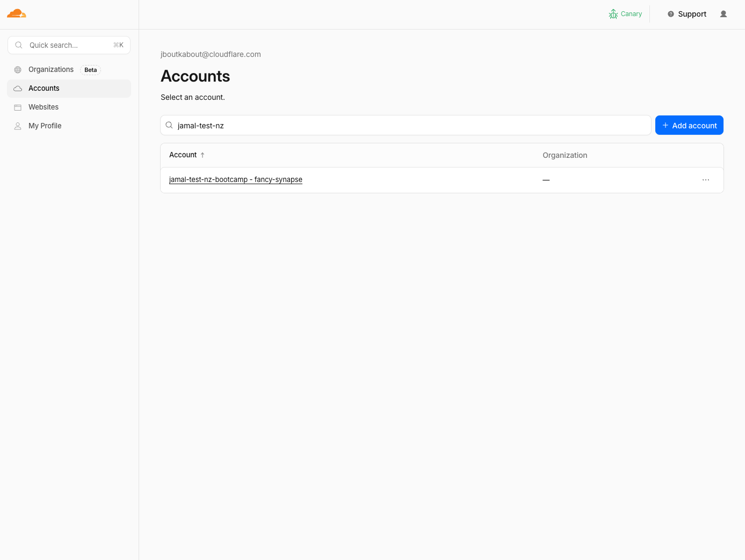Click the Websites window icon in sidebar
Screen dimensions: 745x560
point(18,107)
